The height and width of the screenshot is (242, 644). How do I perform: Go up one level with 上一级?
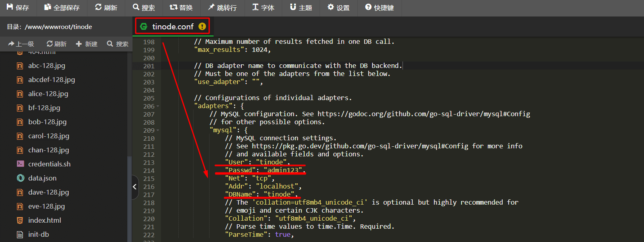pyautogui.click(x=21, y=44)
